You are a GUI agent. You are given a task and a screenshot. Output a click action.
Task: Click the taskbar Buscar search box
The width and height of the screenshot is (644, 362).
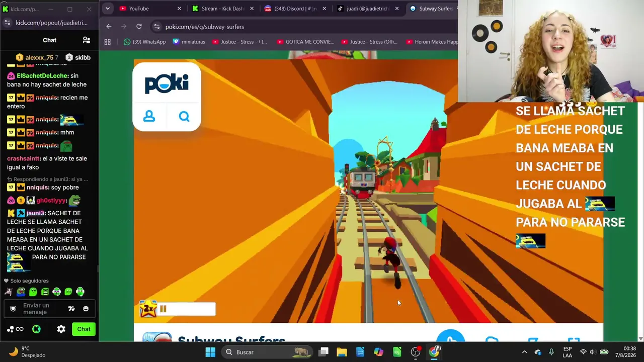(268, 352)
